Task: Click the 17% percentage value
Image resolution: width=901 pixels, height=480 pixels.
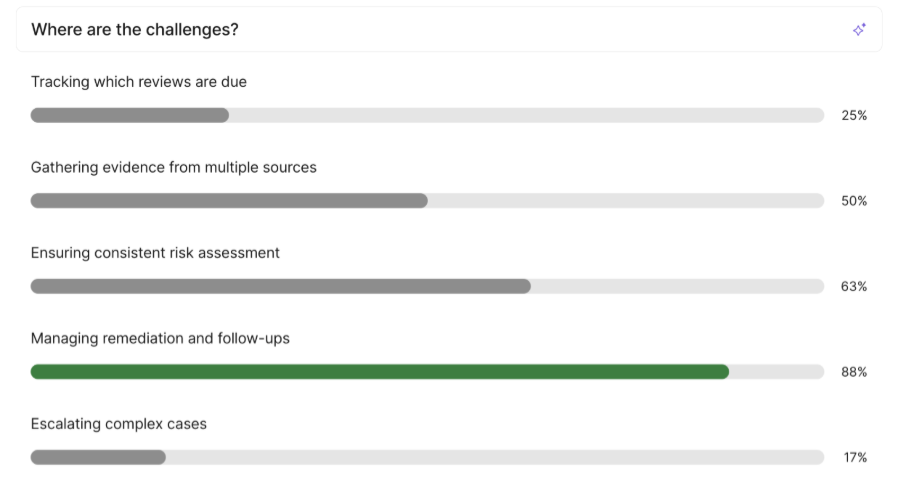Action: [x=853, y=457]
